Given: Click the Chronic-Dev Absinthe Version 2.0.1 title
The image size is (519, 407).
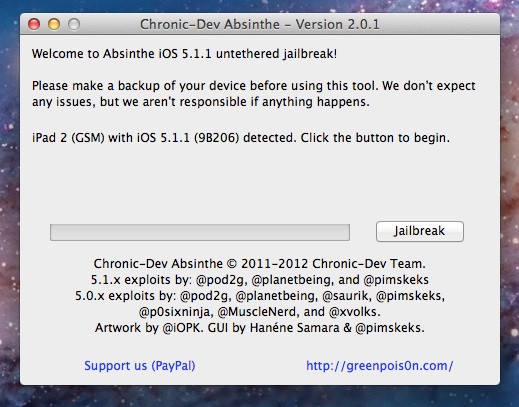Looking at the screenshot, I should (260, 24).
